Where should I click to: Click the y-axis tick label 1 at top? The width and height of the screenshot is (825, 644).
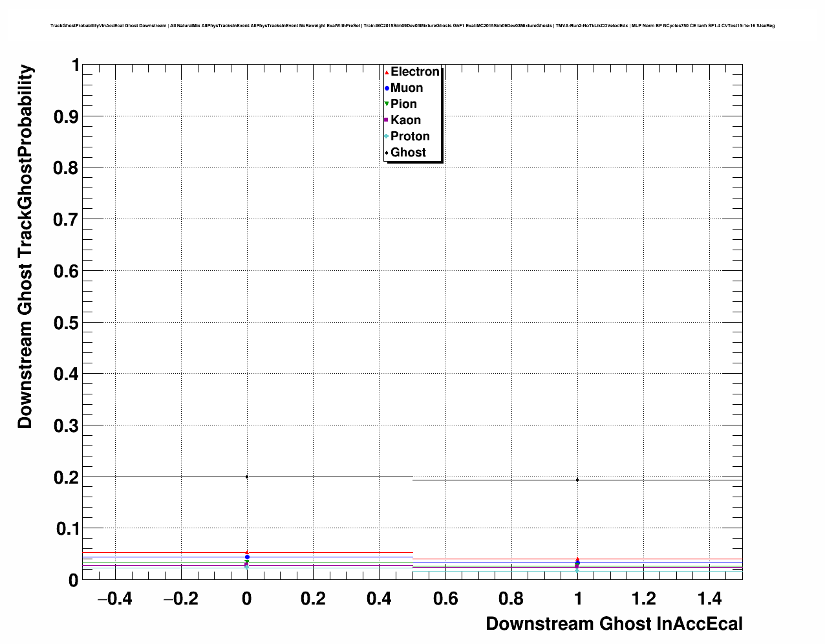75,65
